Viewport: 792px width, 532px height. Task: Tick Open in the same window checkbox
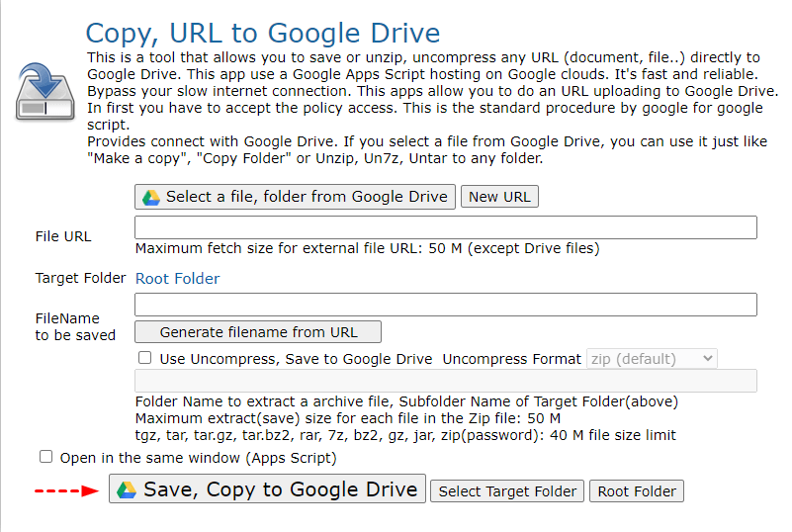pyautogui.click(x=45, y=457)
